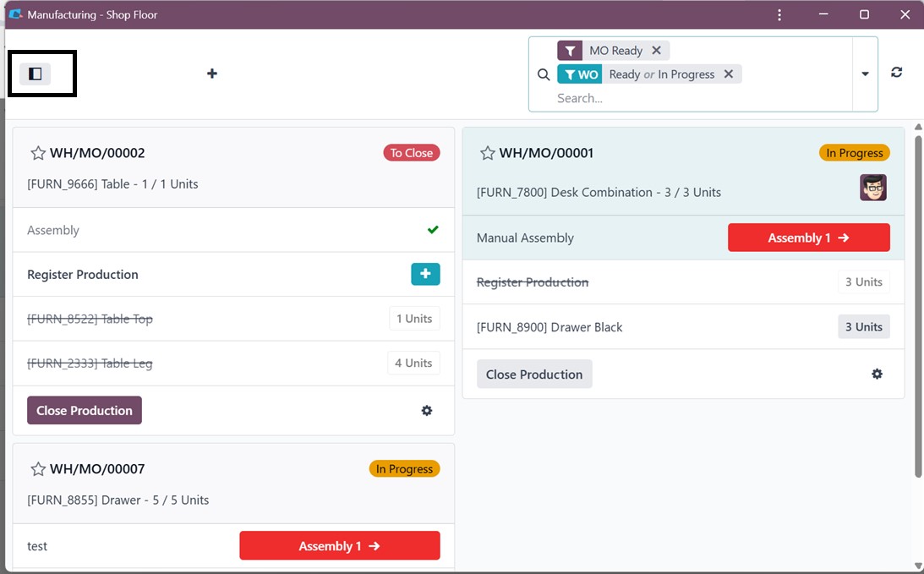Add a workcenter with the plus icon
The height and width of the screenshot is (574, 924).
point(212,74)
